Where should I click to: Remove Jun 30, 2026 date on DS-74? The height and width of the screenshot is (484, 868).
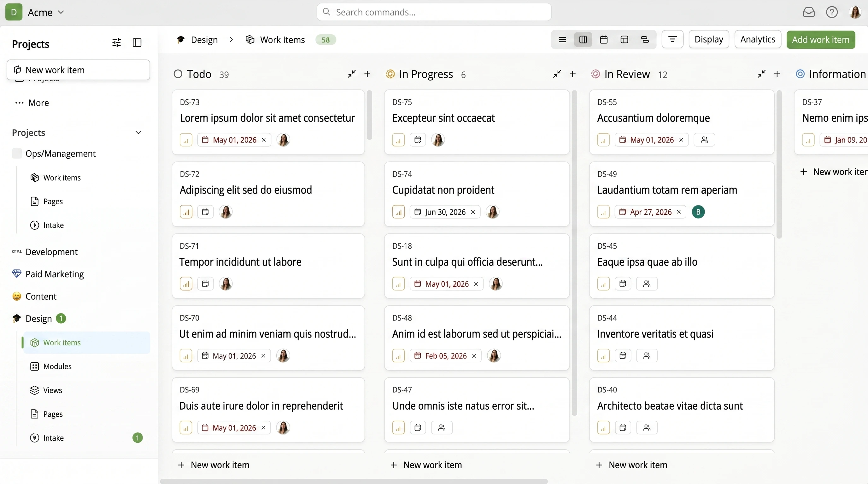473,212
